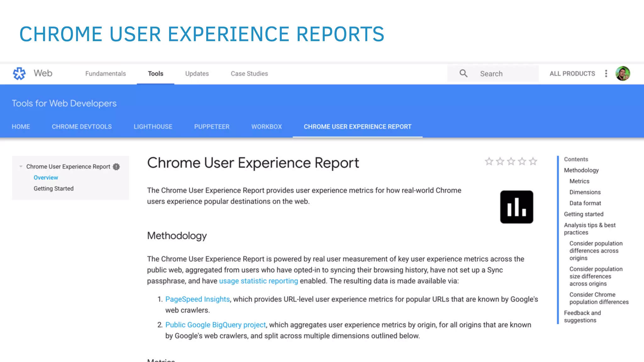The image size is (644, 362).
Task: Select the CHROME USER EXPERIENCE REPORT tab
Action: point(358,127)
